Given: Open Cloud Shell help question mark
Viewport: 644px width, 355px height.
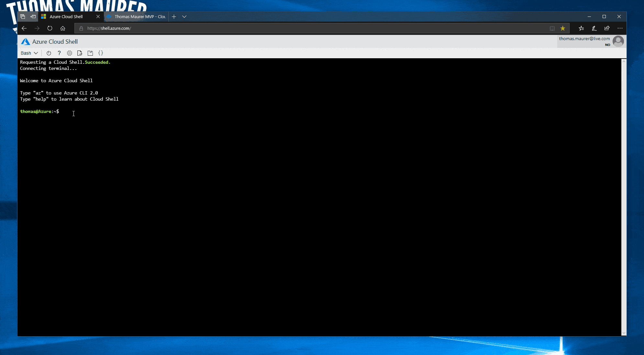Looking at the screenshot, I should coord(59,53).
